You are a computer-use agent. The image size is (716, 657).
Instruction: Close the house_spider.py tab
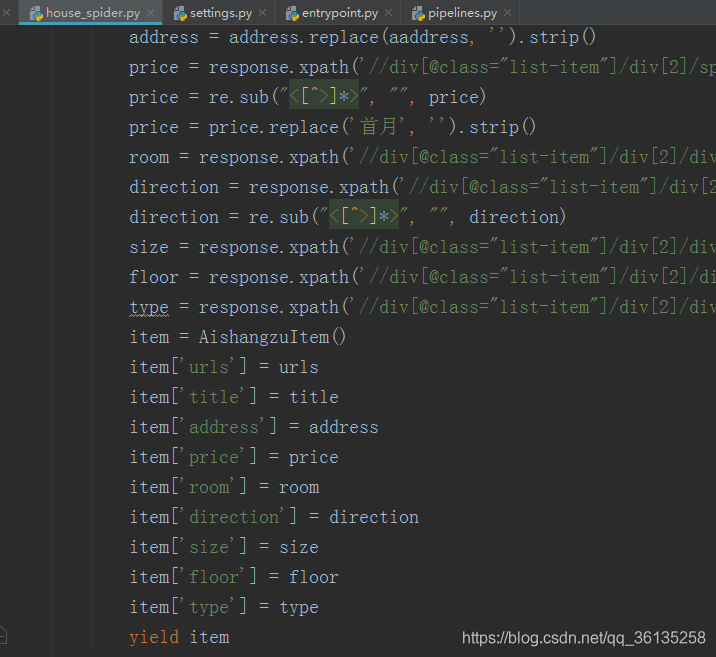[x=151, y=13]
